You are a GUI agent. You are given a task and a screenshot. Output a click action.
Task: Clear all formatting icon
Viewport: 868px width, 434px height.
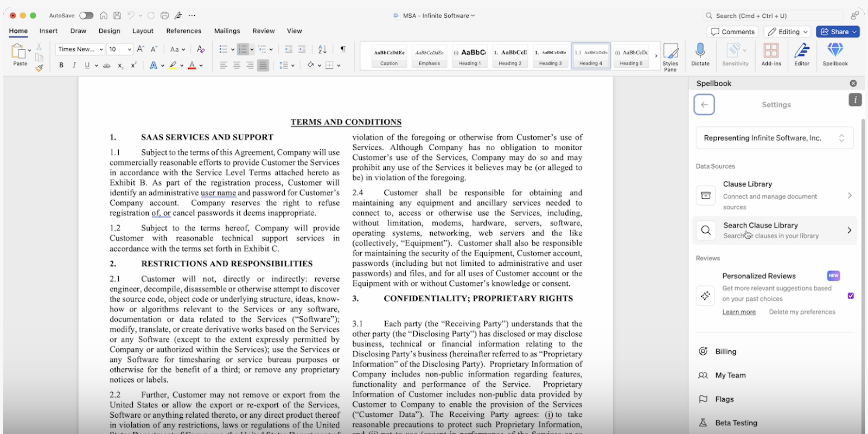(201, 49)
